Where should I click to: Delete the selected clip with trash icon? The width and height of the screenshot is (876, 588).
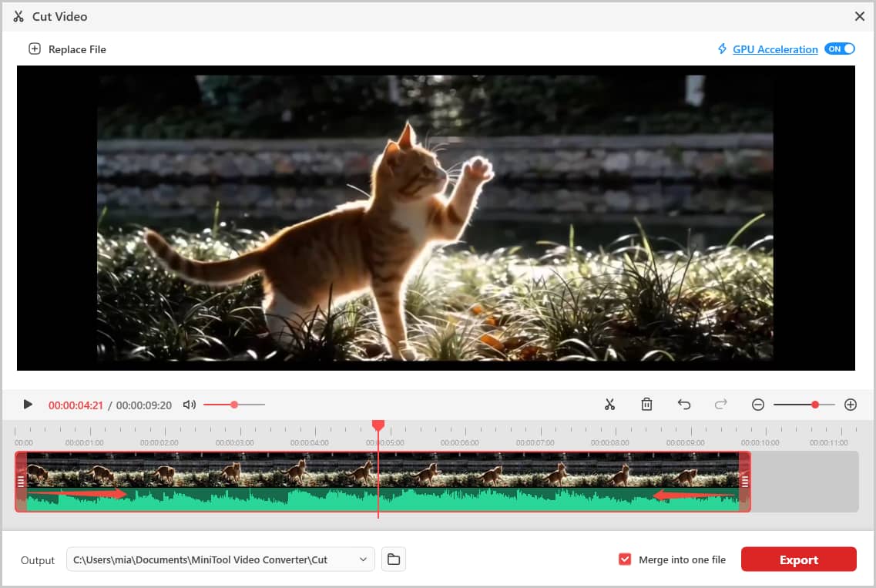click(x=646, y=404)
